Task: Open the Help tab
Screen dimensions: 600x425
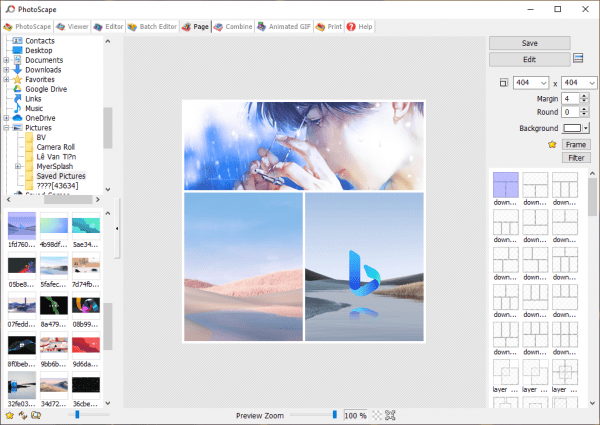Action: point(359,26)
